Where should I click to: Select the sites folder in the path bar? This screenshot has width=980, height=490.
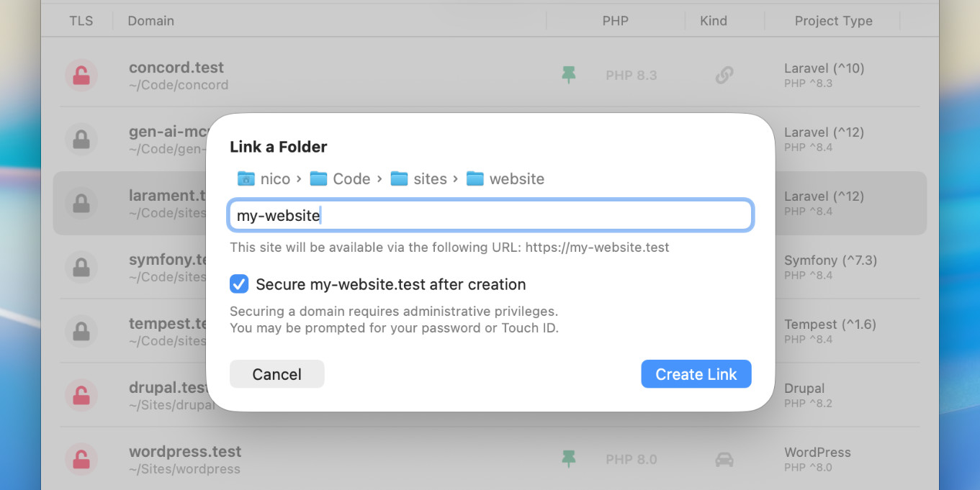click(x=419, y=179)
